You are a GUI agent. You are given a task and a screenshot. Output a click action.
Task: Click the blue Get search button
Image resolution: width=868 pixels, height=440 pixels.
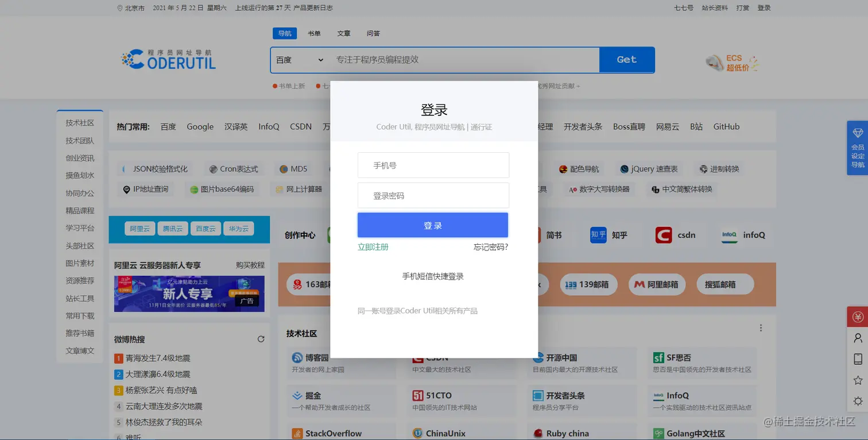click(627, 60)
